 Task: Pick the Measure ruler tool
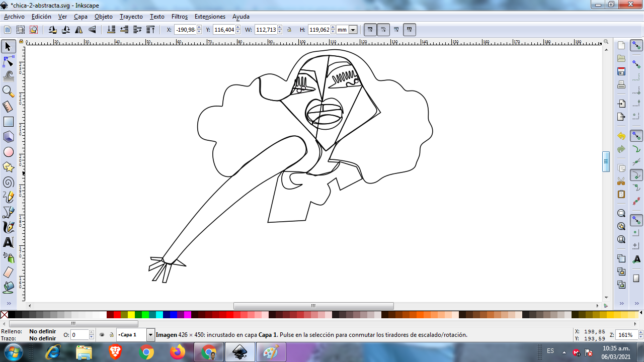point(8,107)
